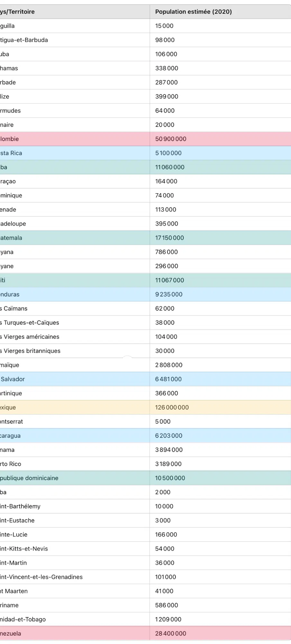
Task: Select Mexico's population cell 126 000 000
Action: tap(172, 407)
